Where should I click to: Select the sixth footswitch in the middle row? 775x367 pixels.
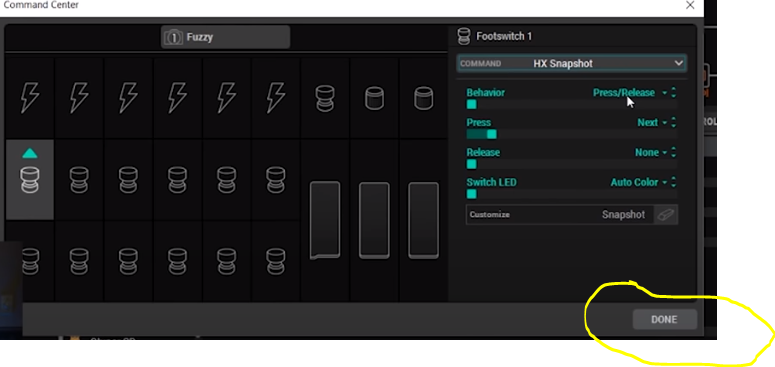point(276,180)
